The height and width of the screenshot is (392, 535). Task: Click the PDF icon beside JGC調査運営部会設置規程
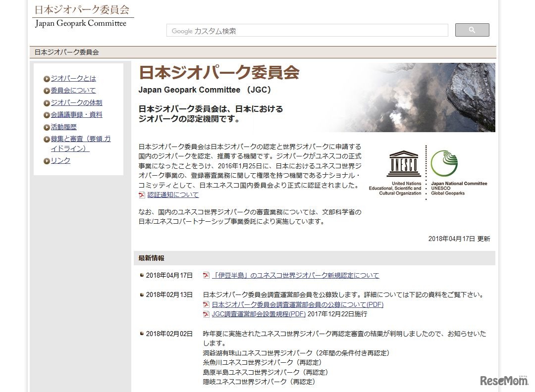click(206, 314)
